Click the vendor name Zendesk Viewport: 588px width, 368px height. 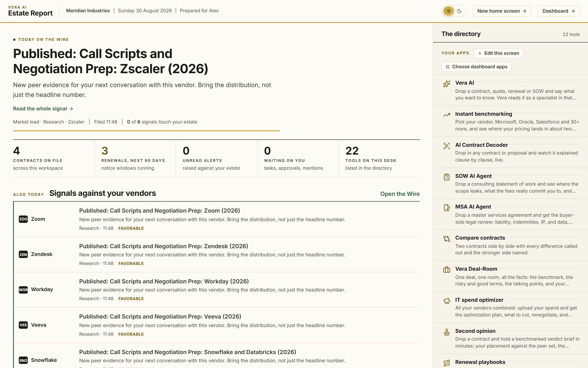42,254
